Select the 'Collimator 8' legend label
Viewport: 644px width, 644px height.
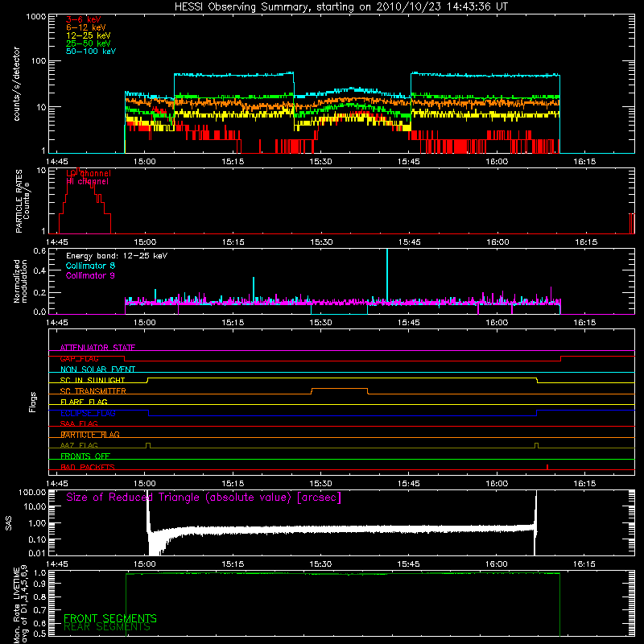coord(90,266)
